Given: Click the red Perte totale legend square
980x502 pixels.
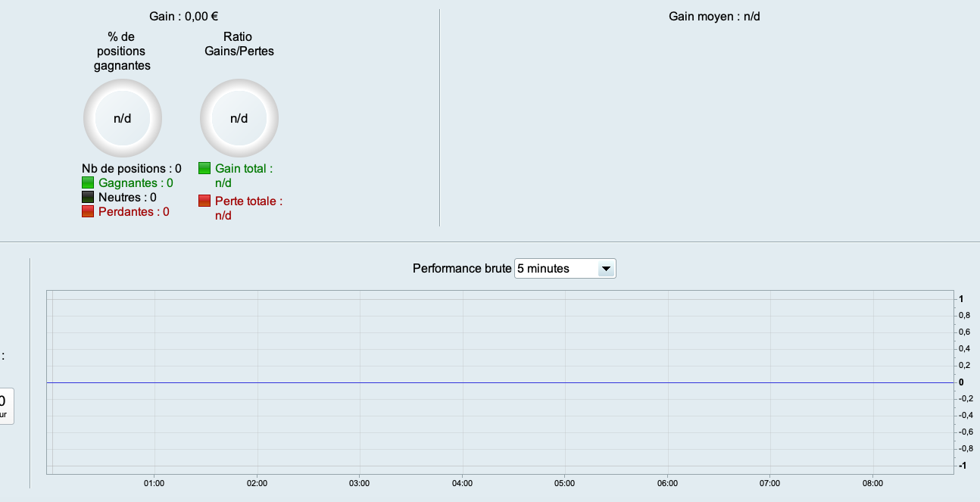Looking at the screenshot, I should point(204,201).
